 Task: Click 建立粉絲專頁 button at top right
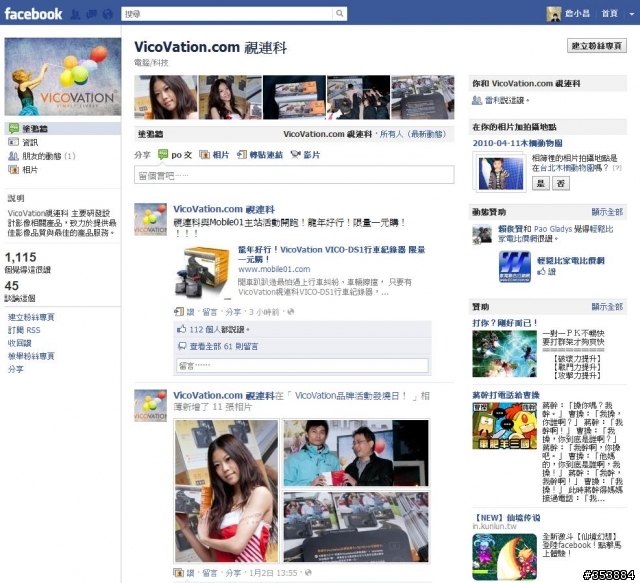596,46
